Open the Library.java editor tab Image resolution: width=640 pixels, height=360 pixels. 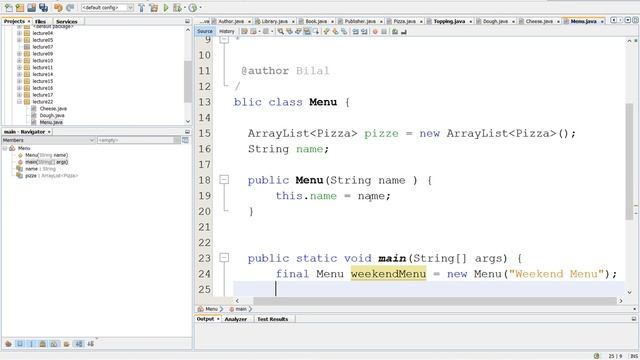[x=274, y=21]
